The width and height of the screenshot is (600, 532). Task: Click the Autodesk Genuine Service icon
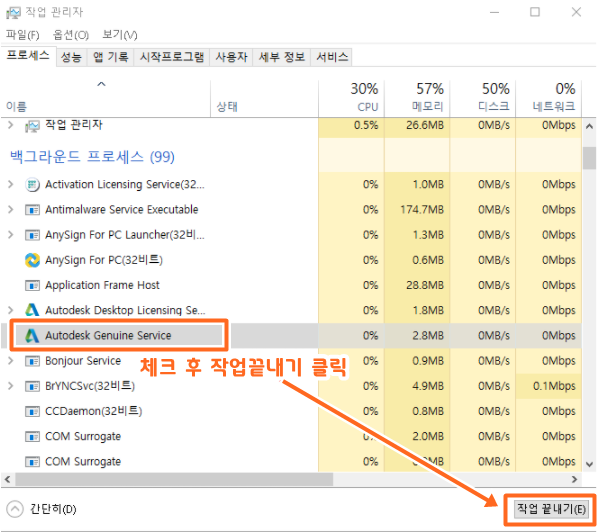click(x=32, y=336)
